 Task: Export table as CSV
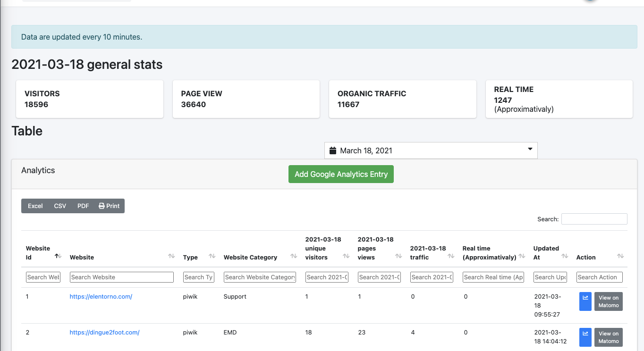click(x=60, y=206)
